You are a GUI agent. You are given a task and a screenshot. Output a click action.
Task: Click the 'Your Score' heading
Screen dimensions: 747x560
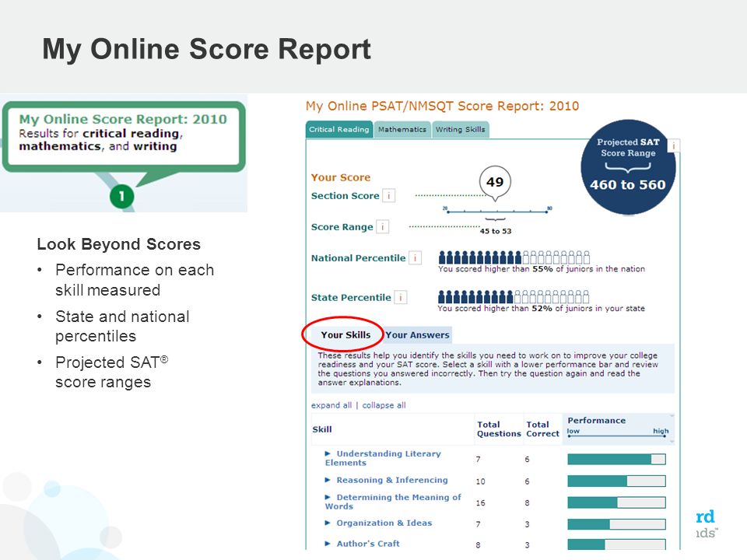click(341, 177)
